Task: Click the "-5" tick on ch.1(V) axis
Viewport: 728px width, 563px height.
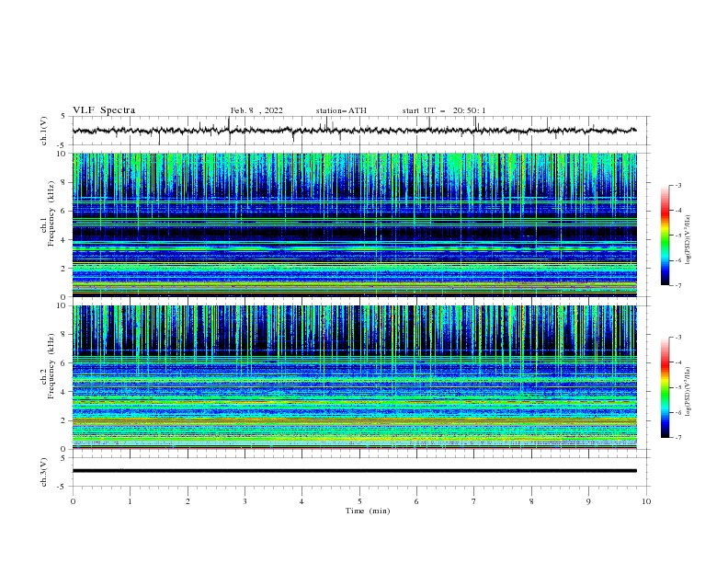Action: tap(63, 145)
